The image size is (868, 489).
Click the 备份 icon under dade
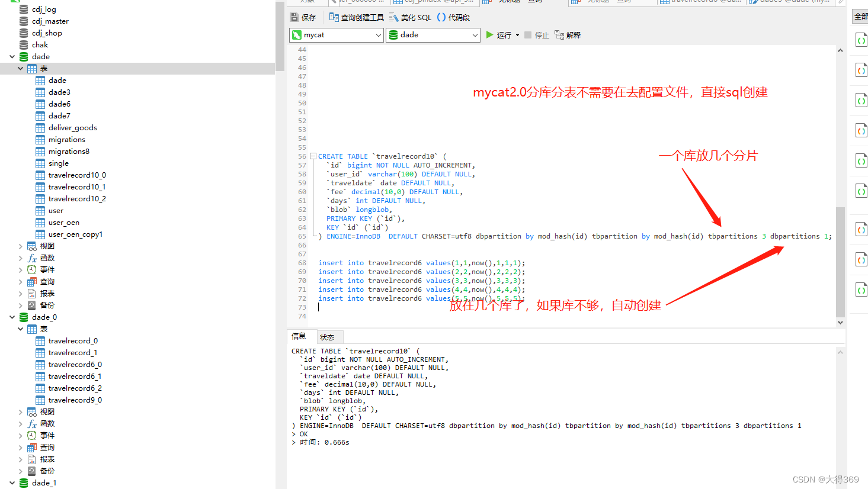point(32,305)
